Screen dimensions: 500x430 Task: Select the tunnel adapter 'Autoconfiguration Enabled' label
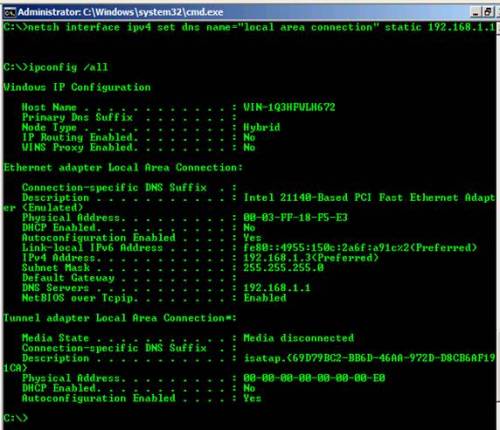(x=99, y=398)
